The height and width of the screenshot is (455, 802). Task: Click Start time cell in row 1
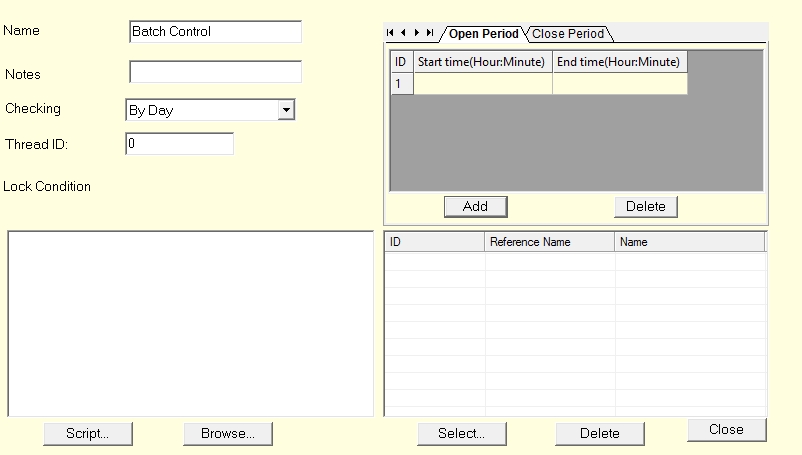click(x=483, y=84)
